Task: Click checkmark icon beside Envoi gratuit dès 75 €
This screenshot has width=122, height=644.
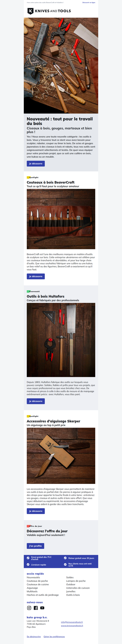Action: pos(28,558)
